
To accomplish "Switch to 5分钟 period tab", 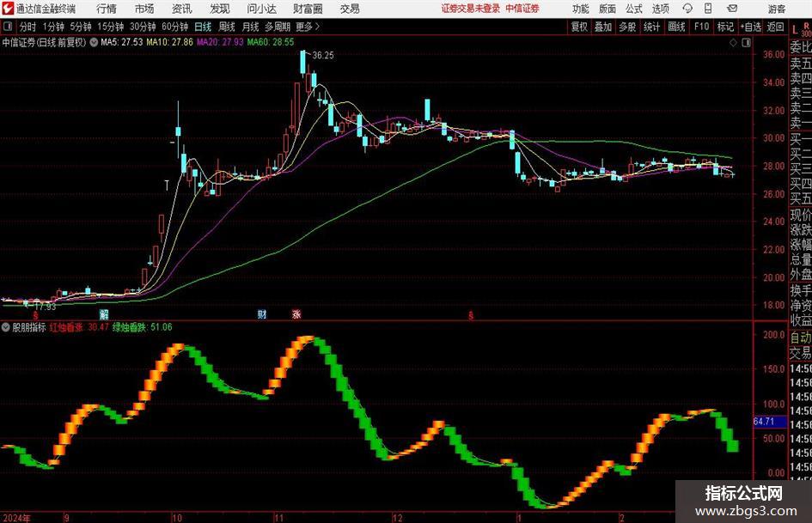I will pos(80,27).
